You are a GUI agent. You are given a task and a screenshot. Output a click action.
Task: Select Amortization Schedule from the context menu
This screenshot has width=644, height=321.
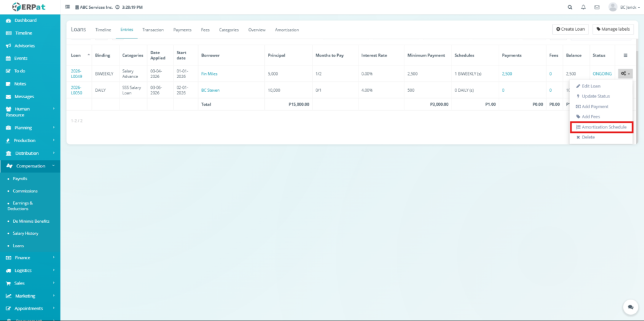point(601,127)
